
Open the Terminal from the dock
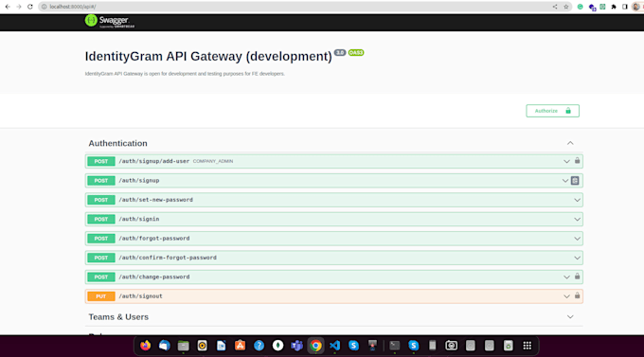coord(394,346)
